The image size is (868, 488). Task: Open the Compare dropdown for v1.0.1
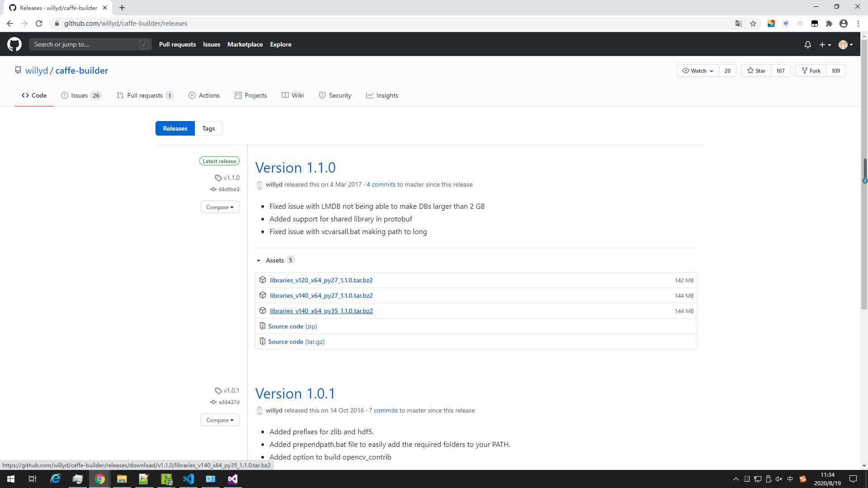pyautogui.click(x=220, y=420)
